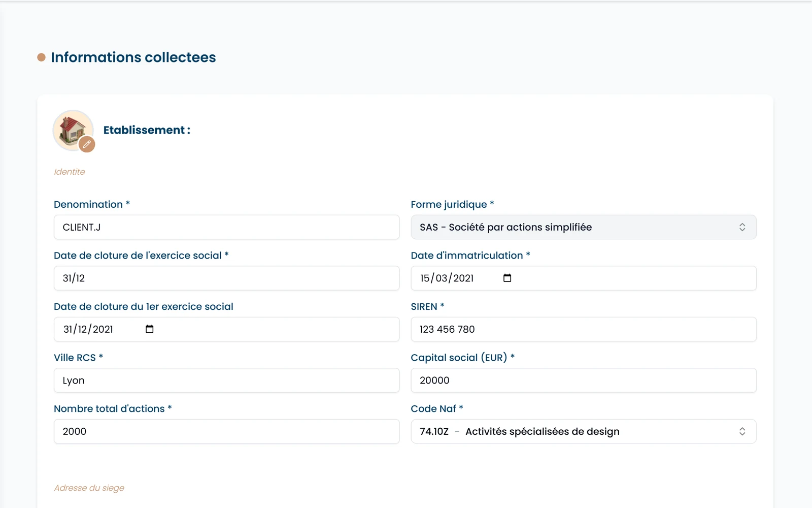The width and height of the screenshot is (812, 508).
Task: Click the Date de cloture du 1er exercice social label
Action: [144, 306]
